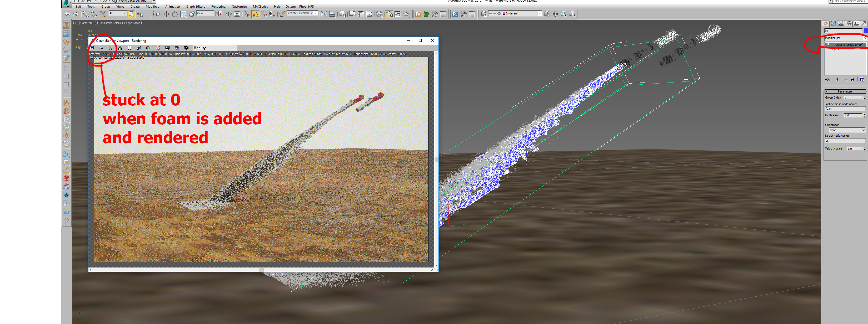Click the Undo arrow in toolbar
This screenshot has width=868, height=324.
(x=67, y=14)
